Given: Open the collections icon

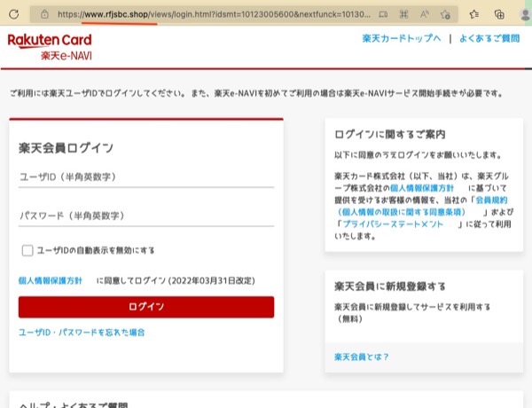Looking at the screenshot, I should point(499,14).
